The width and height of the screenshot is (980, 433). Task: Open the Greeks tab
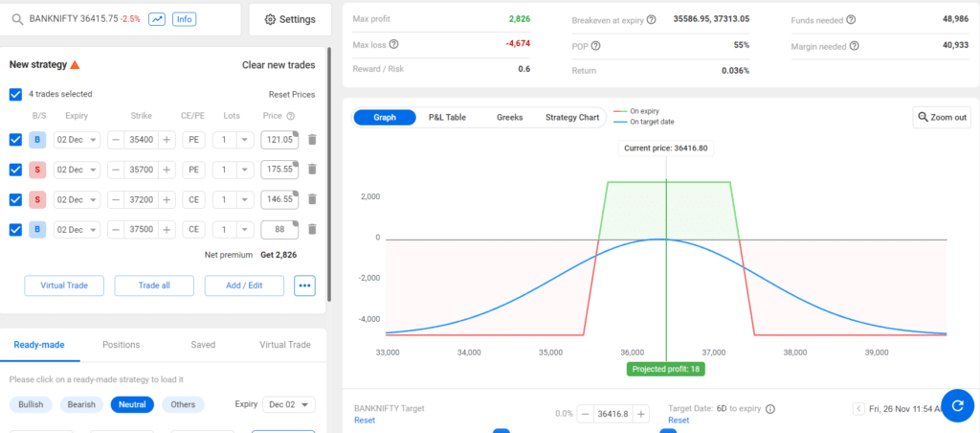tap(509, 117)
